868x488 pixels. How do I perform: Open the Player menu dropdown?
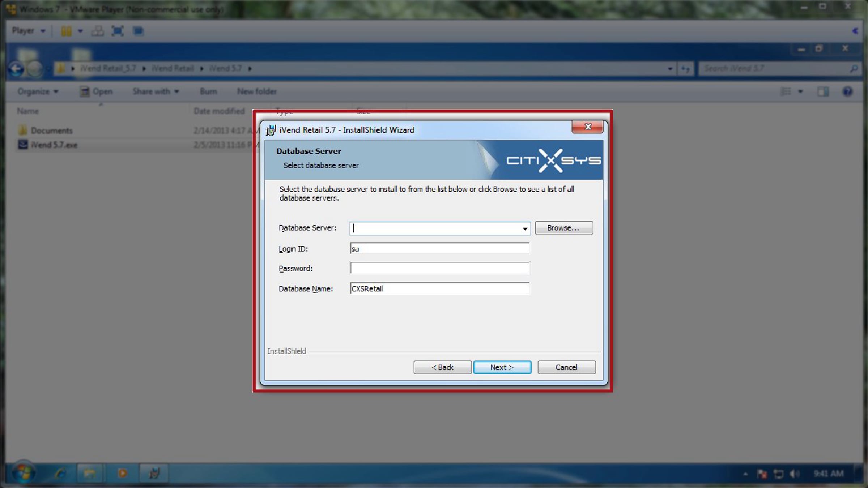(28, 31)
